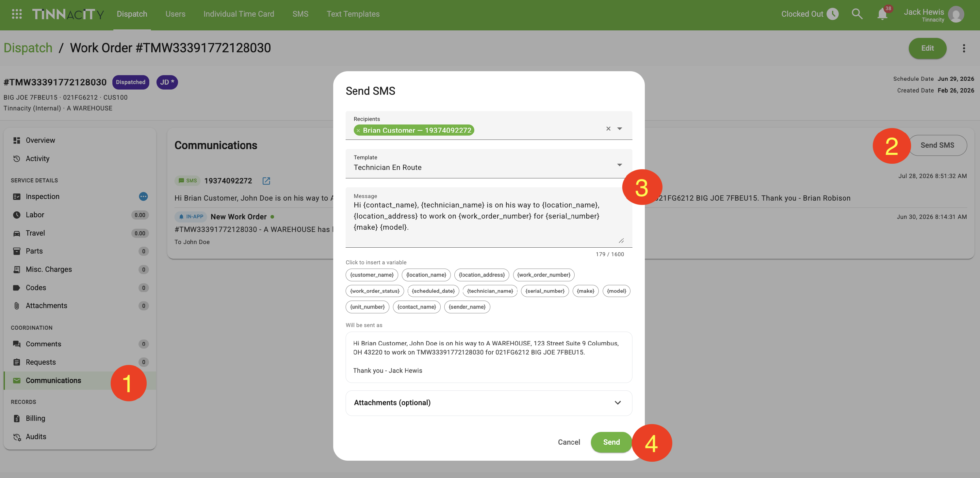Insert the {contact_name} variable
Viewport: 980px width, 478px height.
416,307
